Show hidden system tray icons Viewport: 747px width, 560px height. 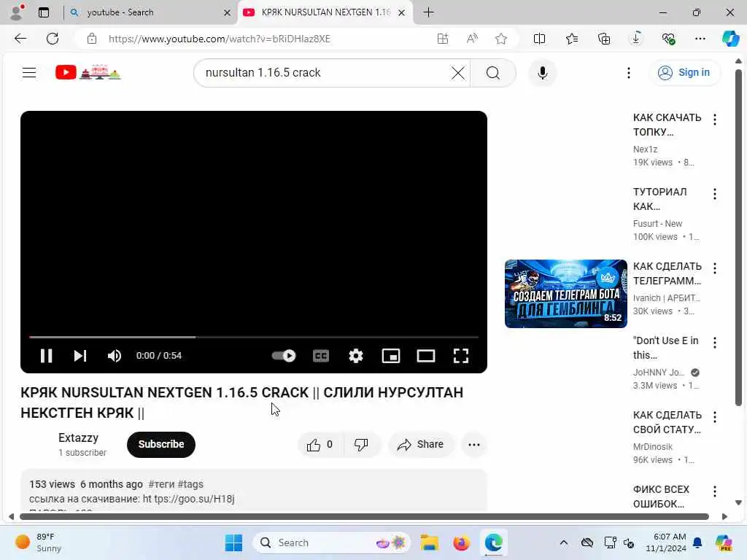tap(564, 542)
